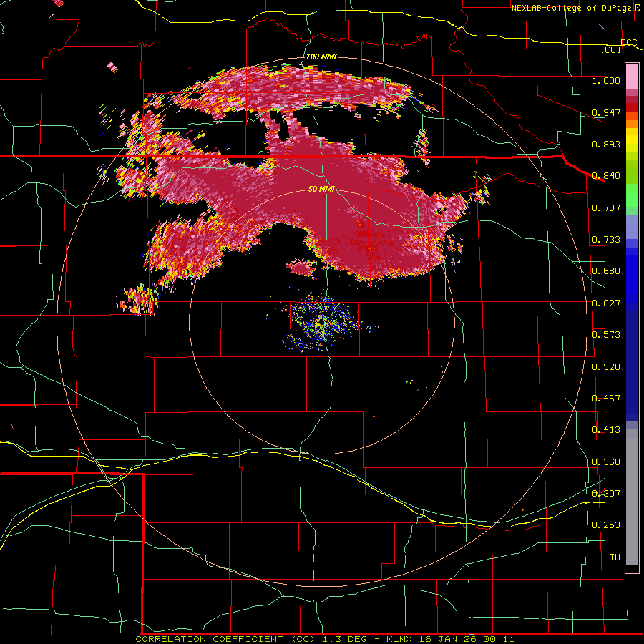Select the 0.680 scale value

[606, 271]
